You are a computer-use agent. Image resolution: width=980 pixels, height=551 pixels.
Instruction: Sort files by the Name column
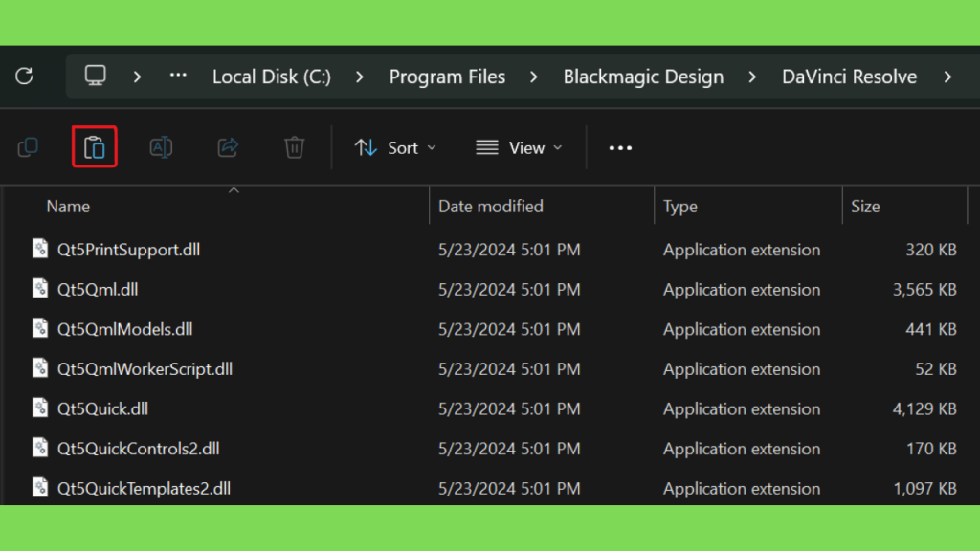pyautogui.click(x=68, y=207)
